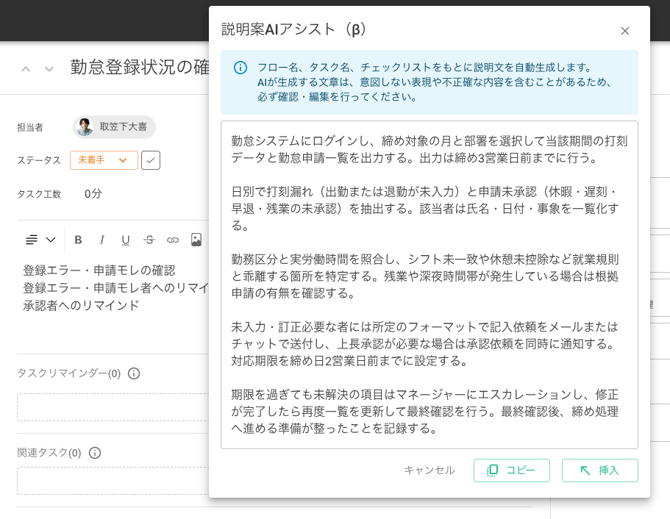Click paragraph starting 勤務区分と実労働時間
Image resolution: width=670 pixels, height=519 pixels.
[425, 276]
